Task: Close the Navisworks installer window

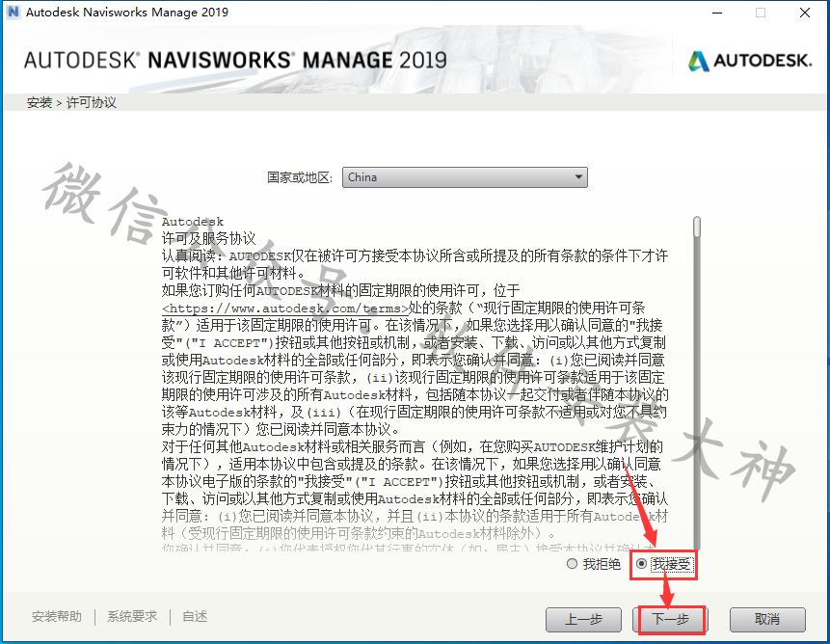Action: point(805,13)
